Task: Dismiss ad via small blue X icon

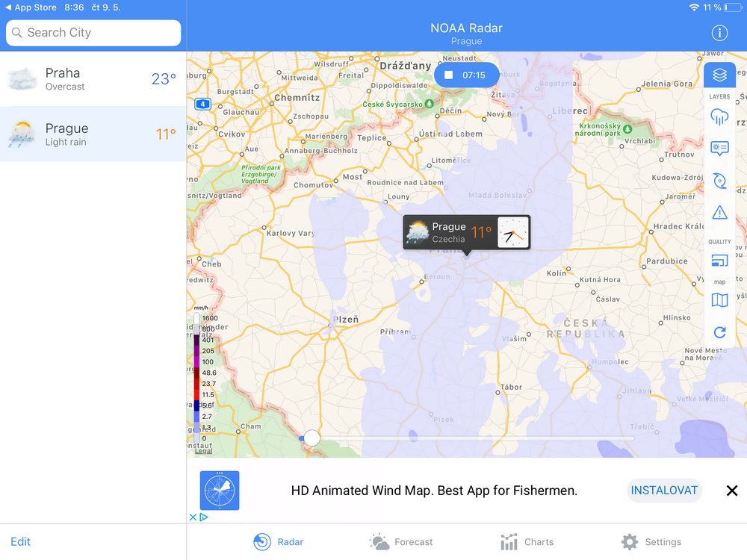Action: click(x=193, y=517)
